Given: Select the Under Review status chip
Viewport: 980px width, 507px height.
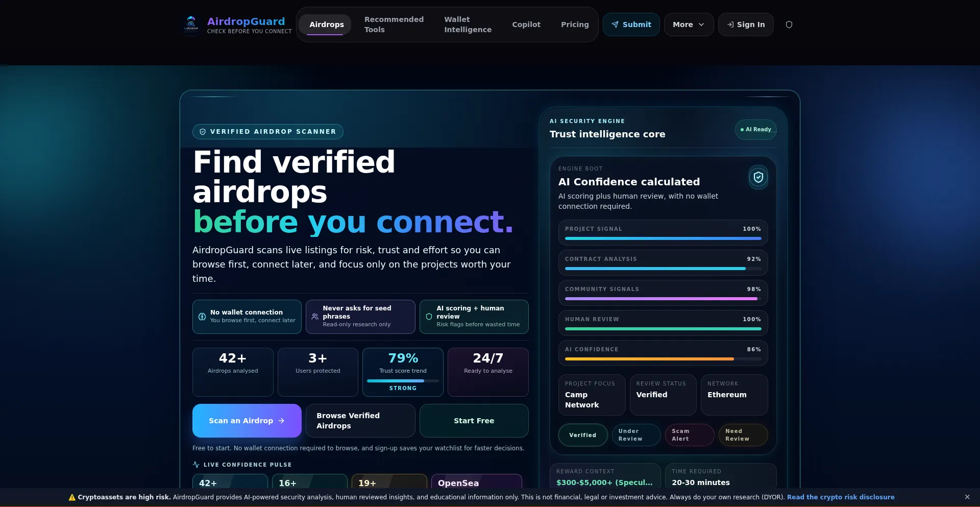Looking at the screenshot, I should (636, 435).
